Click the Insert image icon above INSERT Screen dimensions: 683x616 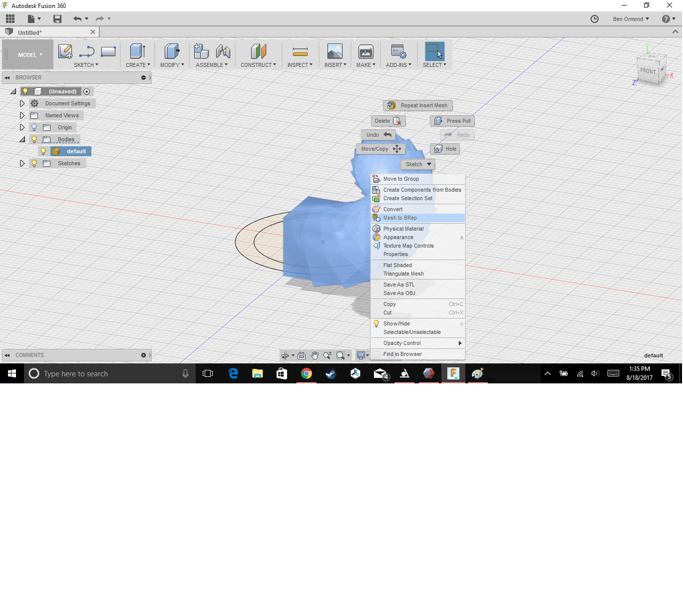335,51
